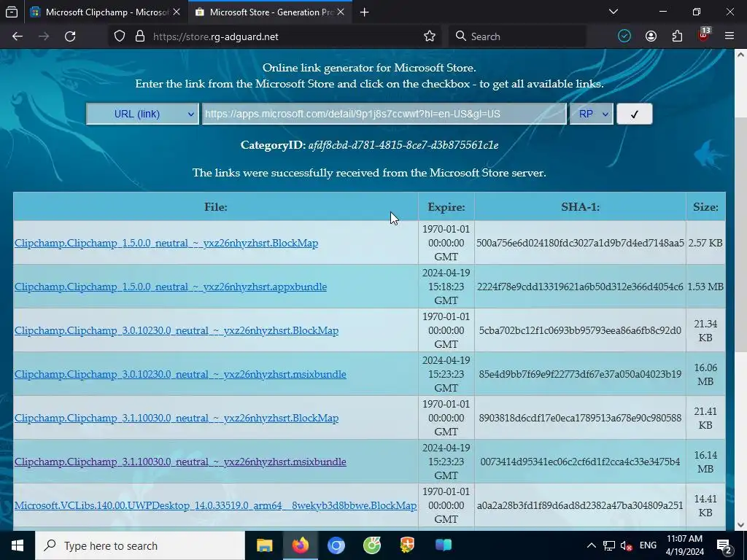Click the File: column header
Image resolution: width=747 pixels, height=560 pixels.
click(x=216, y=207)
